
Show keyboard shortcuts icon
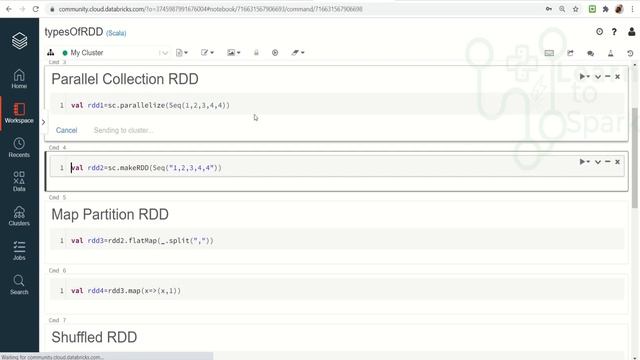549,53
